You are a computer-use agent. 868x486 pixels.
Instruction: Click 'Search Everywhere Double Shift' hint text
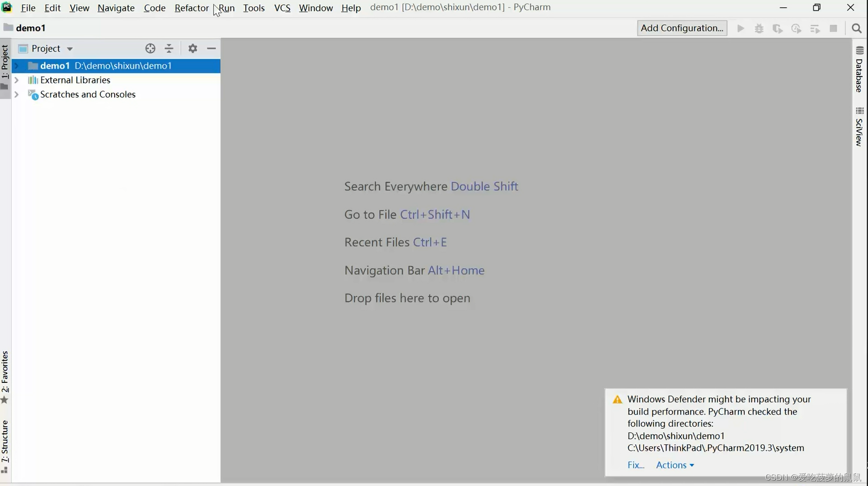coord(431,186)
